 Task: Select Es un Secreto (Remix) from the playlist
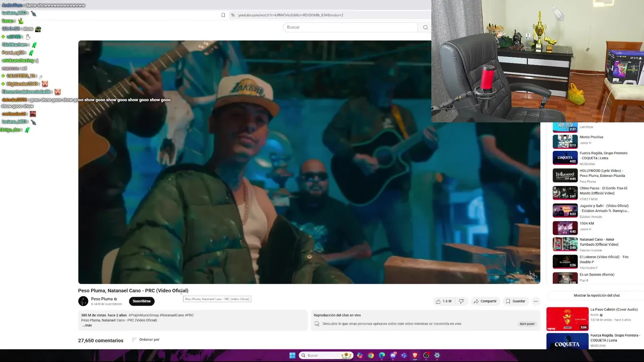pyautogui.click(x=597, y=275)
